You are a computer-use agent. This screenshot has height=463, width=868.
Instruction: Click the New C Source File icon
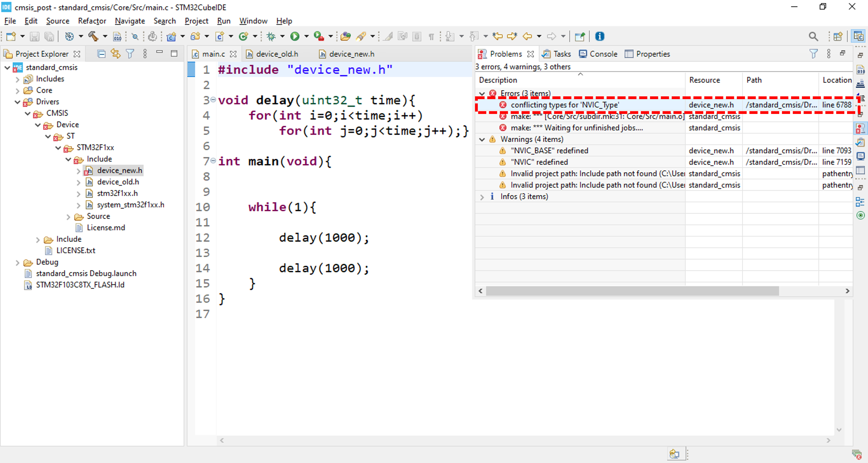(x=219, y=36)
